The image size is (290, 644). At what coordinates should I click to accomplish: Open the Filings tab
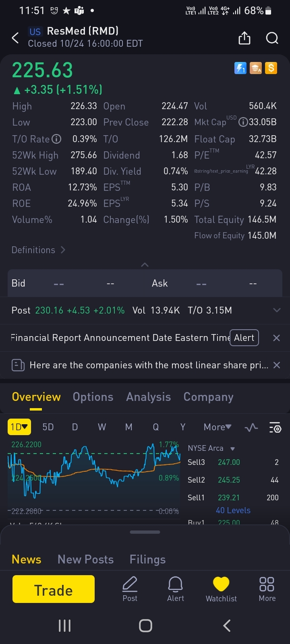[x=147, y=559]
